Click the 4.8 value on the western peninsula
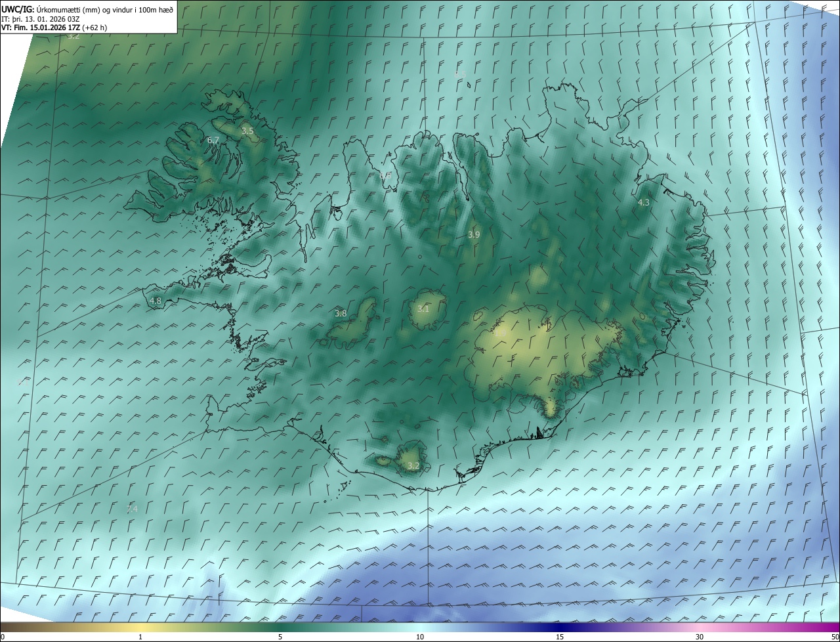Image resolution: width=840 pixels, height=642 pixels. pyautogui.click(x=156, y=301)
